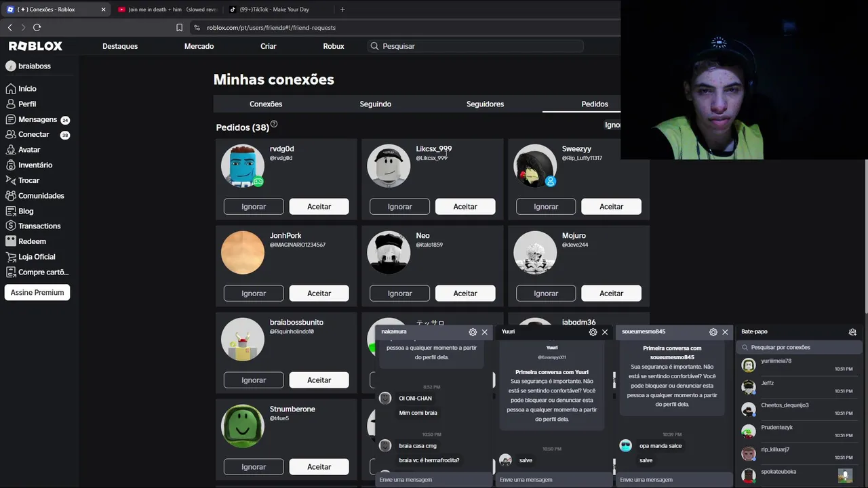Accept the request from Likcsx_999
This screenshot has height=488, width=868.
465,207
